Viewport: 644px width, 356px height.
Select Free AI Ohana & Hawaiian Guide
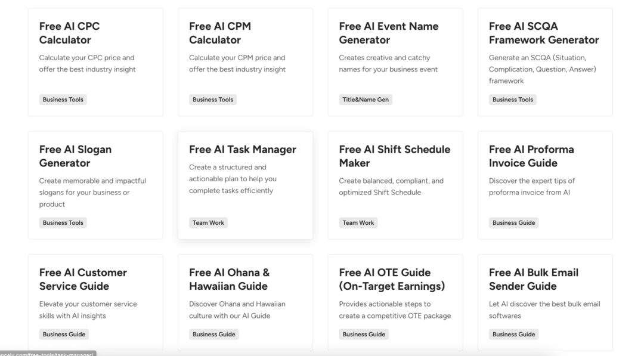click(229, 279)
